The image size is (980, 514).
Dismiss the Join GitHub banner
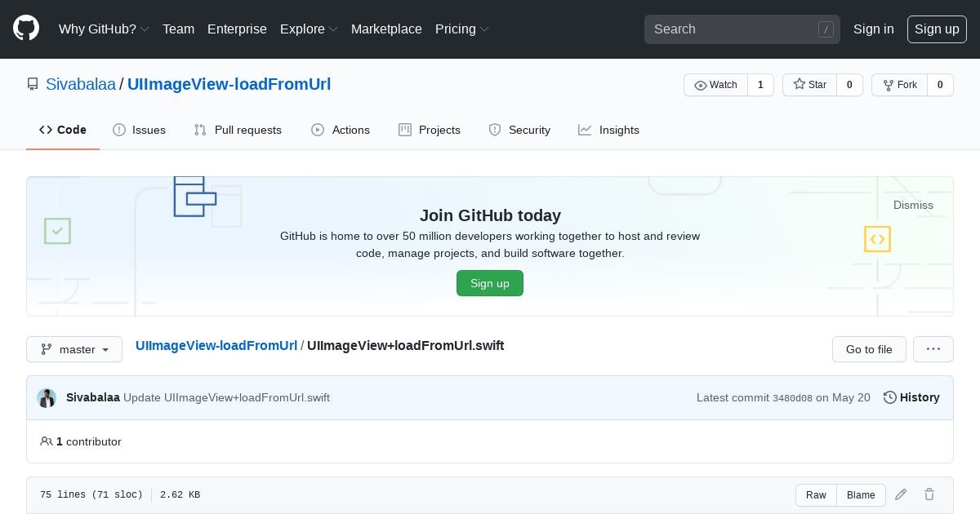[913, 205]
